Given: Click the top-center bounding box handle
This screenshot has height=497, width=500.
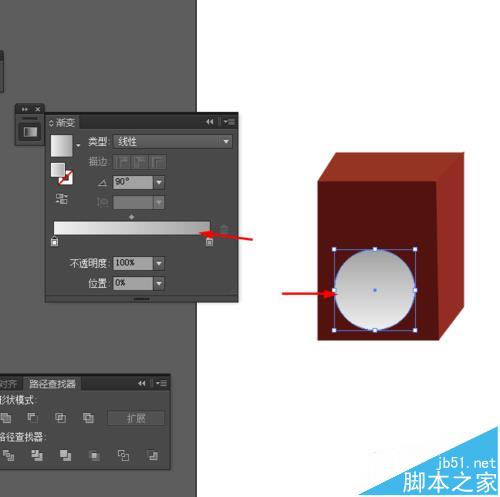Looking at the screenshot, I should coord(375,249).
